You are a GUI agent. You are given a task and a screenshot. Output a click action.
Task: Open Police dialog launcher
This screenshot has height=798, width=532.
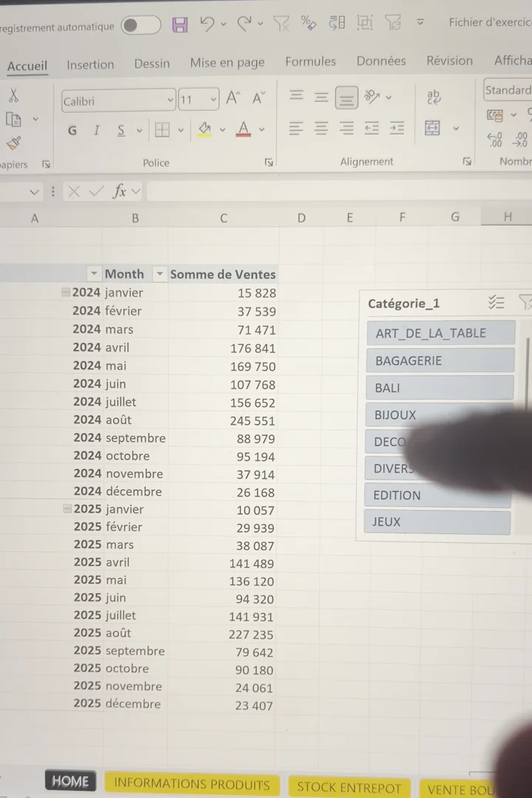point(269,163)
